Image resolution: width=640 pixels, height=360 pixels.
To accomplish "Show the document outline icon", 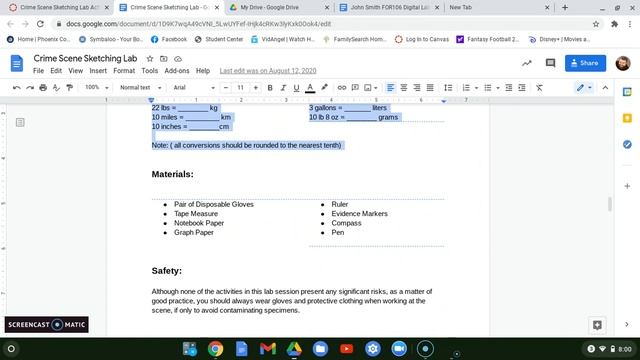I will tap(20, 122).
